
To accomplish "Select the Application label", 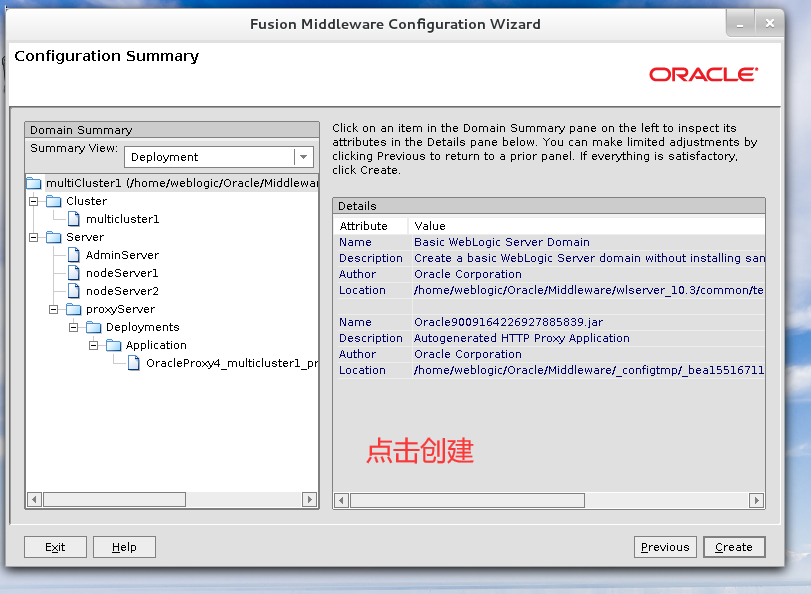I will tap(156, 346).
